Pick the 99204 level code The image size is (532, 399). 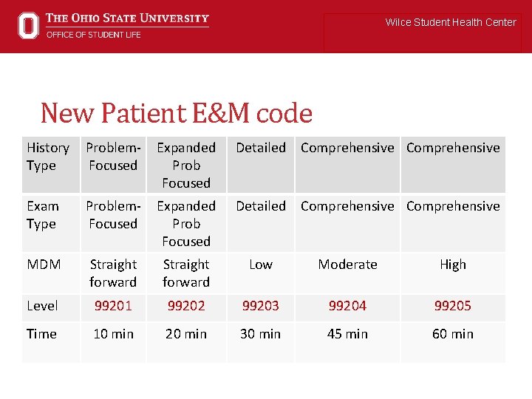pos(347,305)
